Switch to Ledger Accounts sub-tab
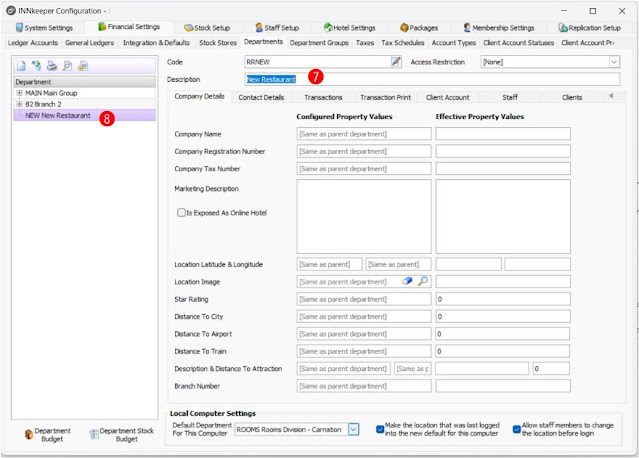 tap(33, 43)
